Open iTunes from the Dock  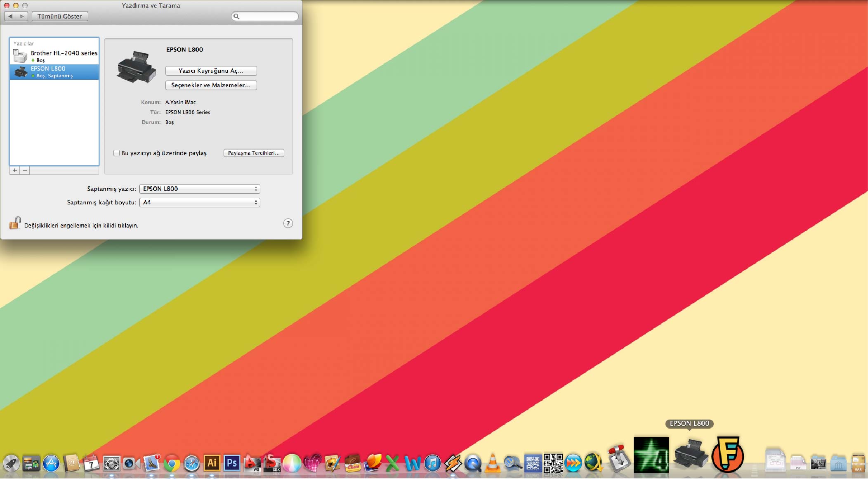433,463
